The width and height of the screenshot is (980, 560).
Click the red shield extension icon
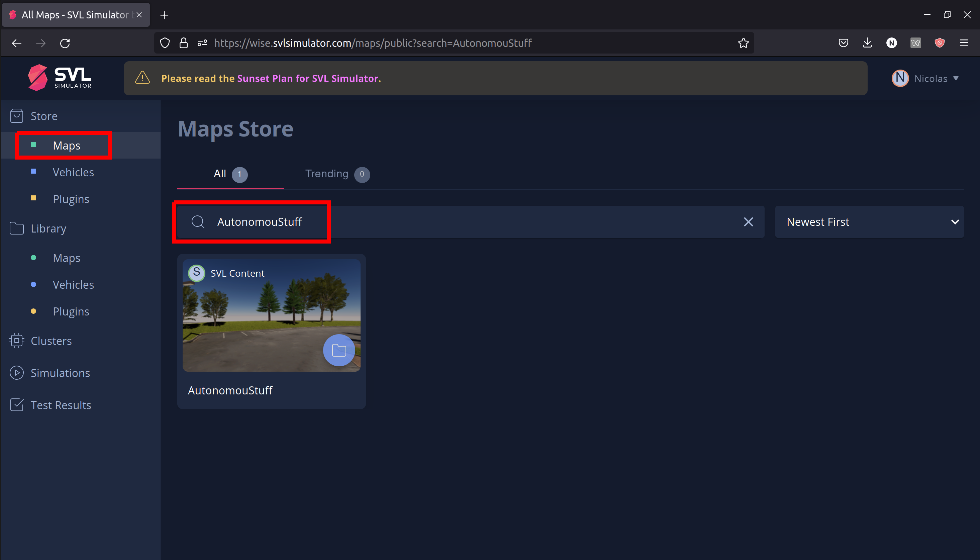coord(940,43)
